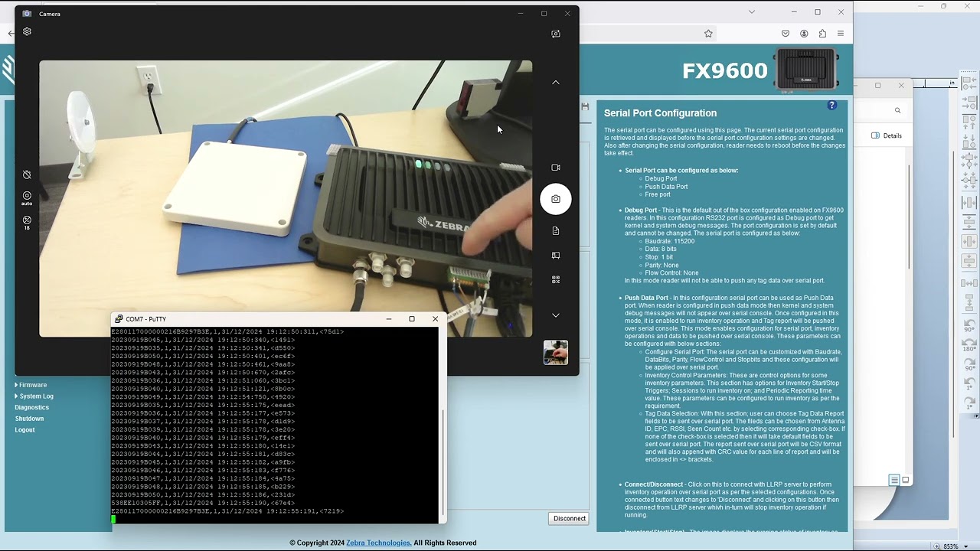Click the Disconnect button
Viewport: 980px width, 551px height.
[570, 518]
